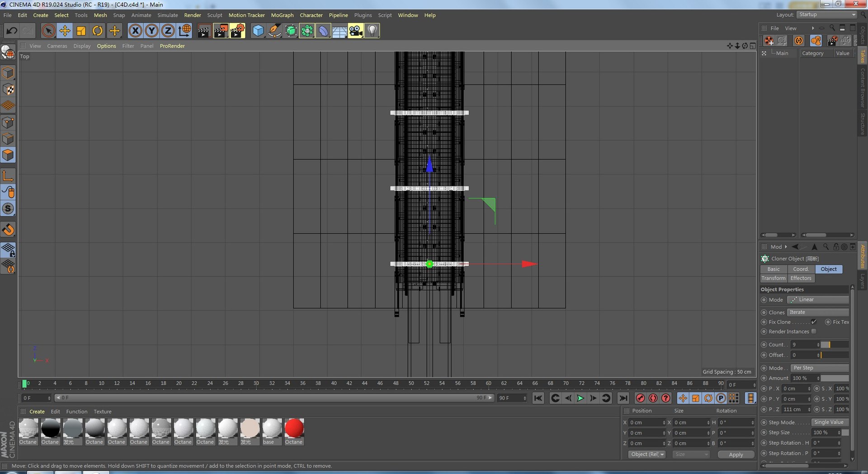
Task: Enable Points mode in left sidebar
Action: [8, 123]
